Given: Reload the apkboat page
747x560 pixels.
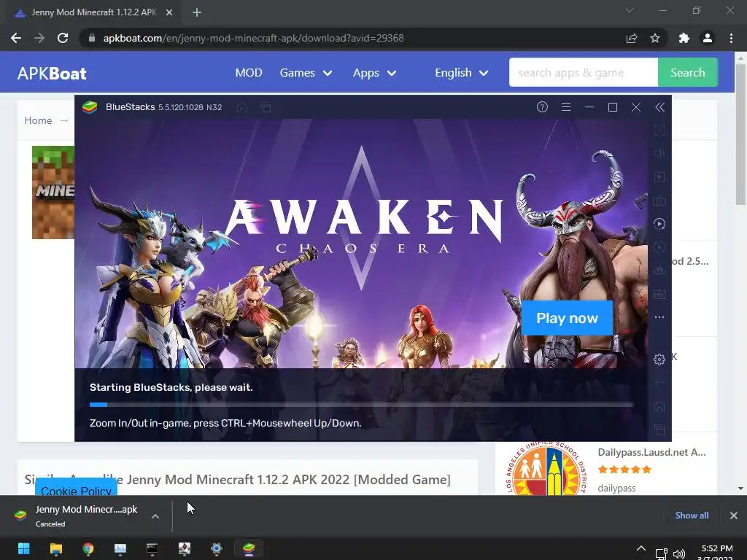Looking at the screenshot, I should 63,38.
